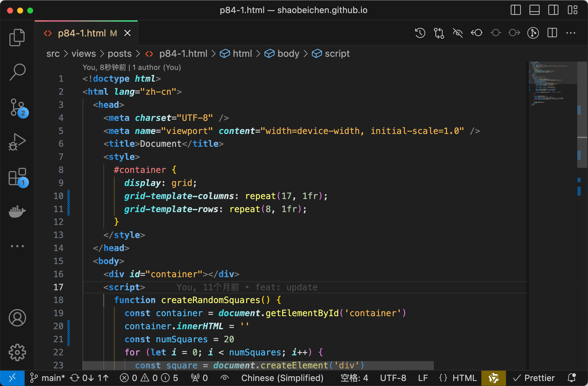The width and height of the screenshot is (588, 386).
Task: Toggle file blame annotations eye icon
Action: (458, 33)
